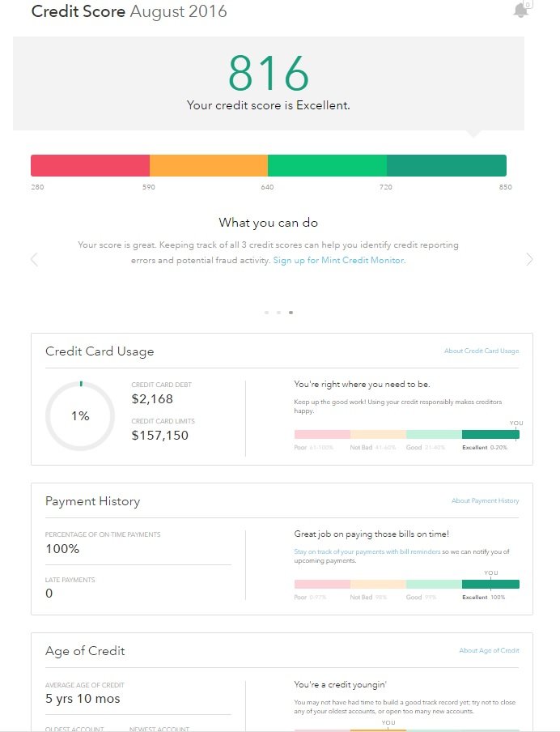Click the Excellent 100% payment history segment
The width and height of the screenshot is (560, 732).
[490, 584]
